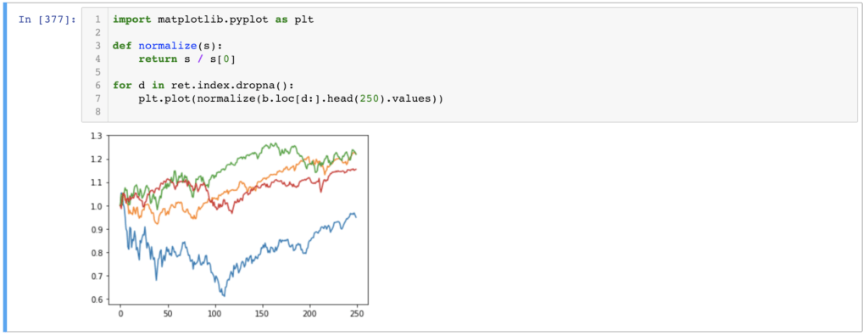Click line number 2 in the gutter
Viewport: 868px width, 336px height.
coord(97,33)
